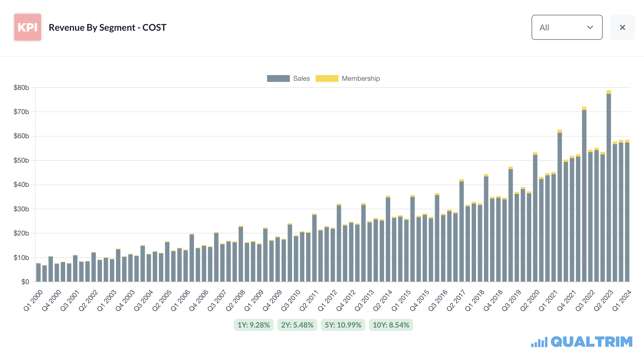Click the Q3 2010 x-axis label
The image size is (644, 360).
pyautogui.click(x=291, y=300)
